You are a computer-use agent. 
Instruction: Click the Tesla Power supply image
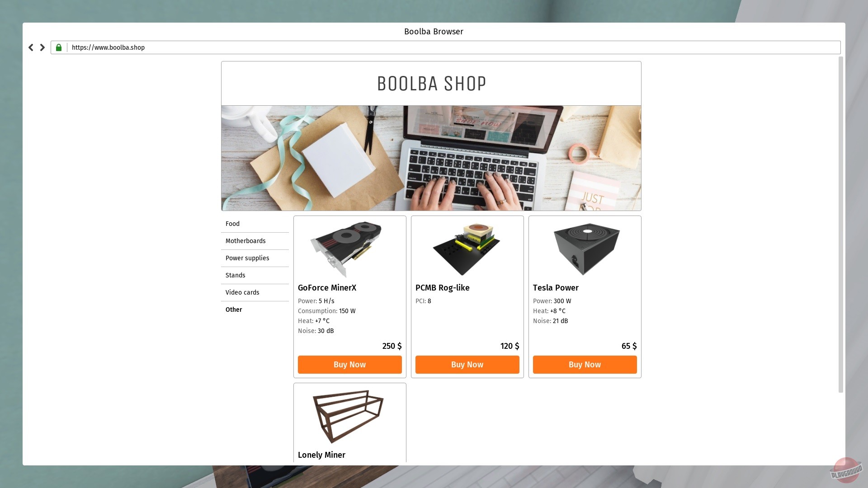point(586,249)
